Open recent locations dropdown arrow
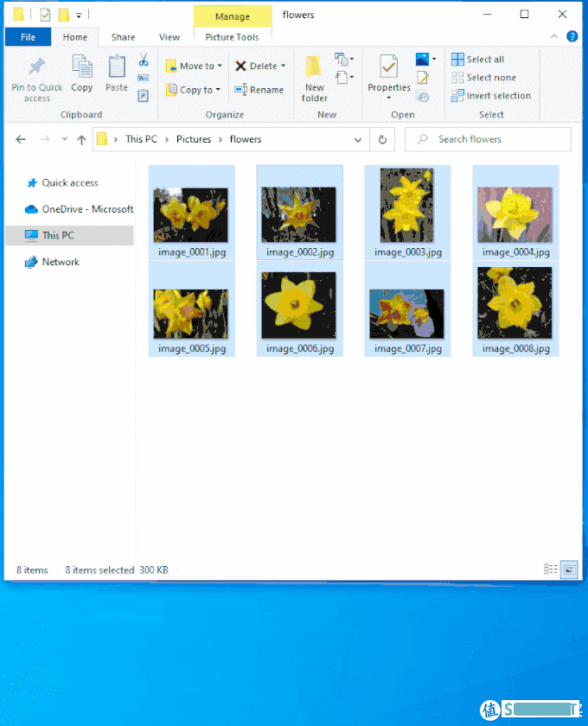The height and width of the screenshot is (726, 588). [x=64, y=139]
